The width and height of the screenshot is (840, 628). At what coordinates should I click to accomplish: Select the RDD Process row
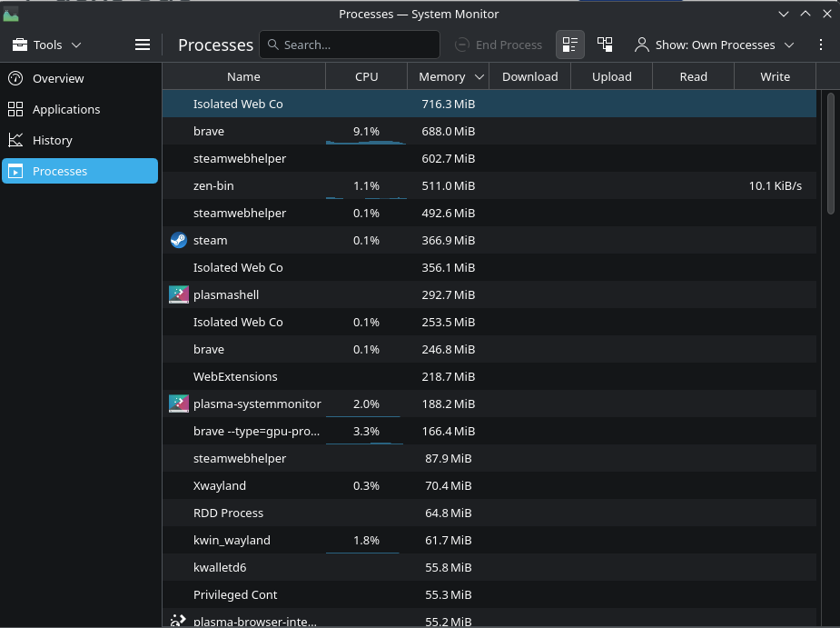(x=489, y=513)
